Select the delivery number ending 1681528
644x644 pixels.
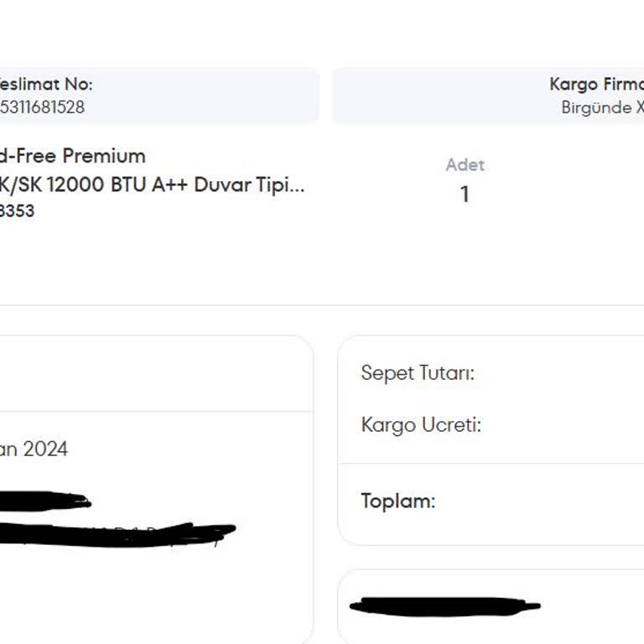(42, 107)
